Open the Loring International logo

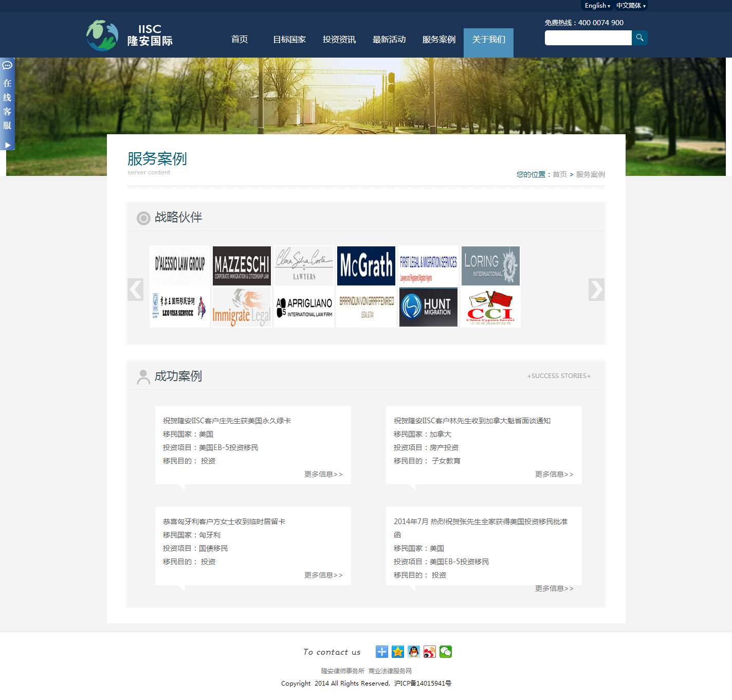click(490, 265)
